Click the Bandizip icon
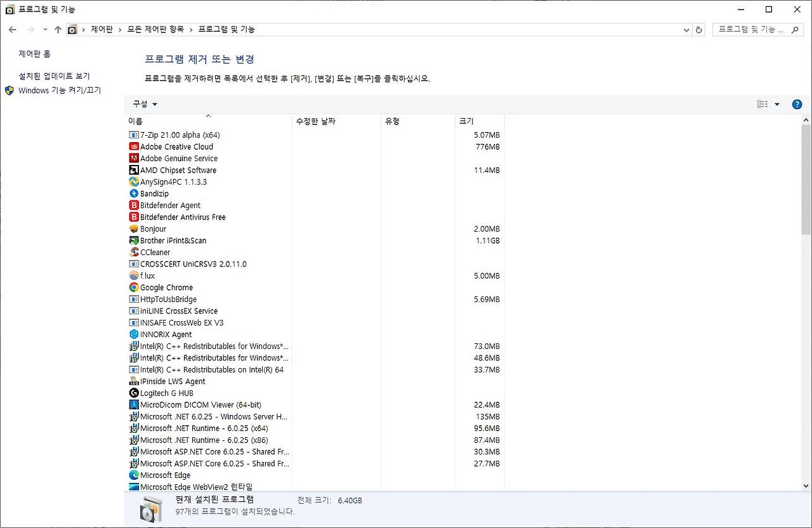The image size is (812, 528). [x=134, y=194]
